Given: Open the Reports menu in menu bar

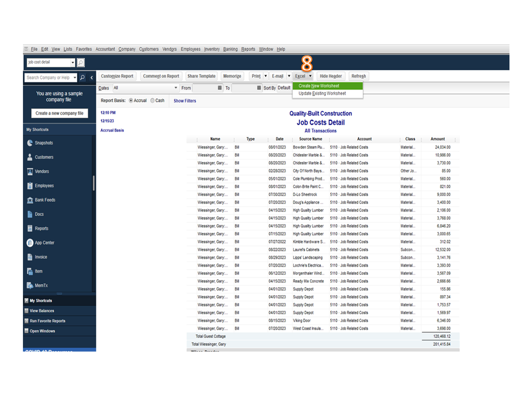Looking at the screenshot, I should point(248,49).
